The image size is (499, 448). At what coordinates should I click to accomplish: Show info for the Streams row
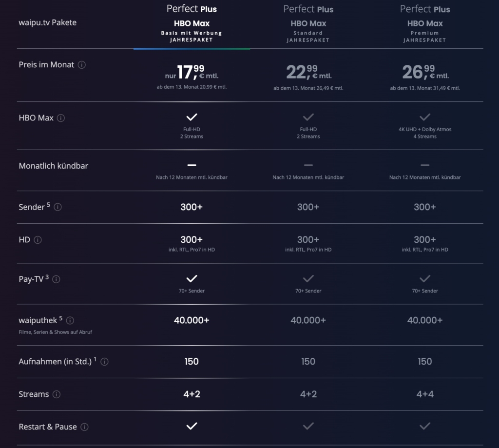57,394
